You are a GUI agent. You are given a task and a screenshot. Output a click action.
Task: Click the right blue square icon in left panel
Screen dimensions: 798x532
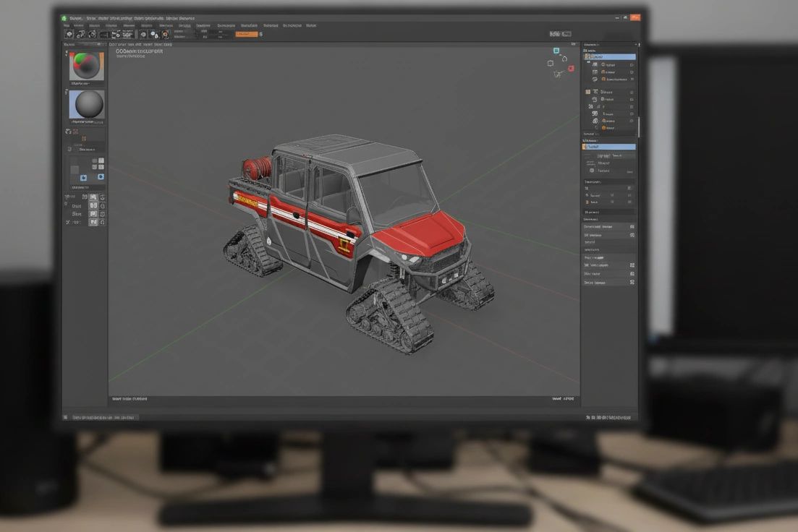click(x=101, y=177)
